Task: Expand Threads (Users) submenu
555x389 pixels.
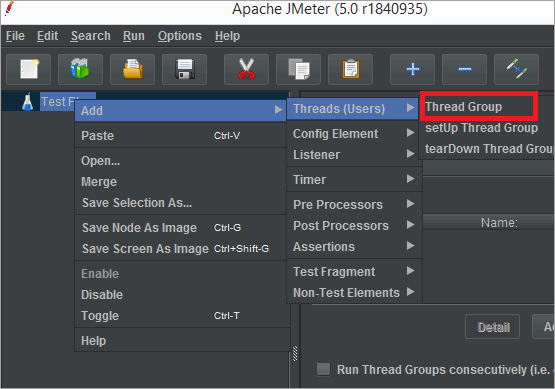Action: click(x=354, y=109)
